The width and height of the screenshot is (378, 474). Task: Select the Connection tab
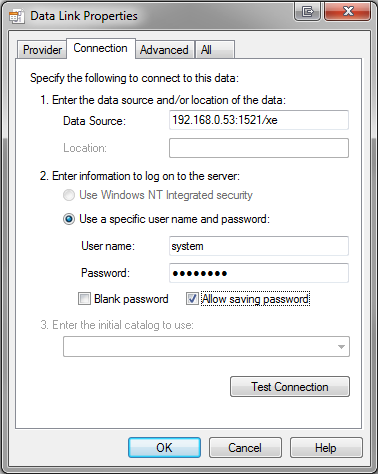coord(101,49)
